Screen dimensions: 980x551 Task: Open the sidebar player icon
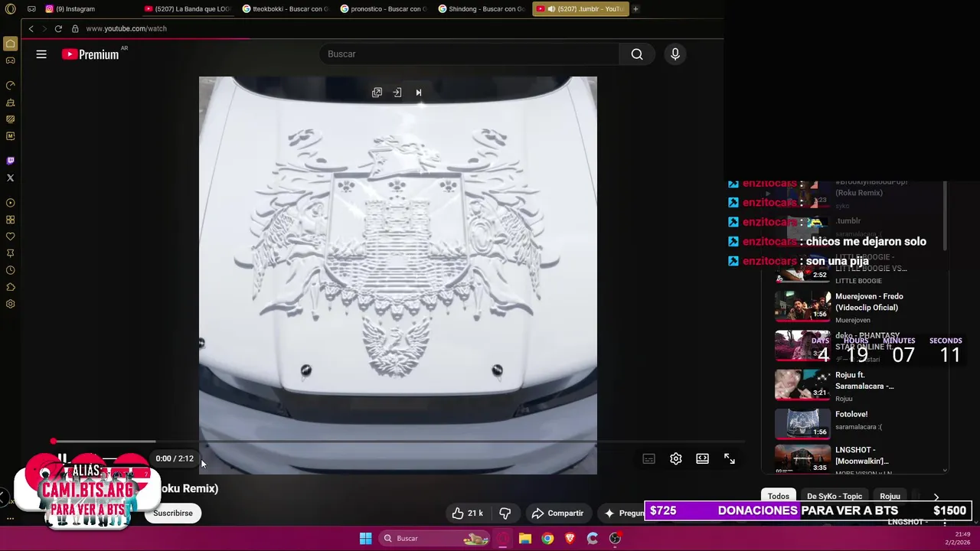click(x=11, y=203)
